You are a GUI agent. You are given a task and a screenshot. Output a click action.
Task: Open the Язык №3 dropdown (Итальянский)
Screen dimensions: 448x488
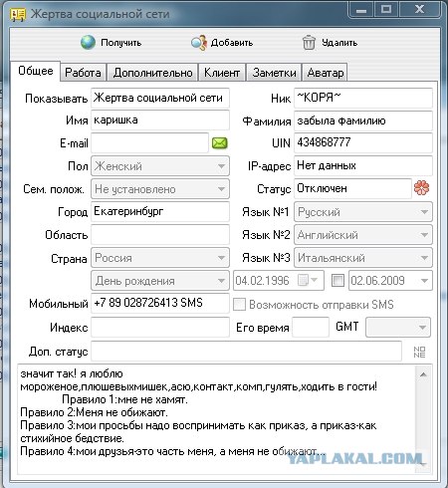(x=363, y=258)
